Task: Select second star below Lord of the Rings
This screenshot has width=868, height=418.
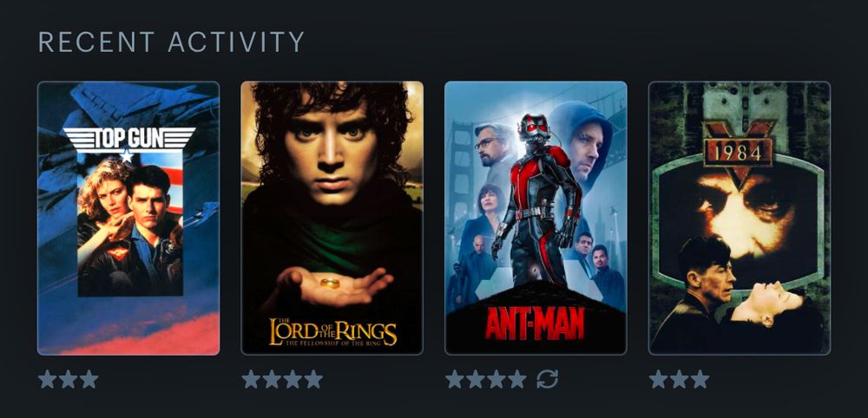Action: 272,379
